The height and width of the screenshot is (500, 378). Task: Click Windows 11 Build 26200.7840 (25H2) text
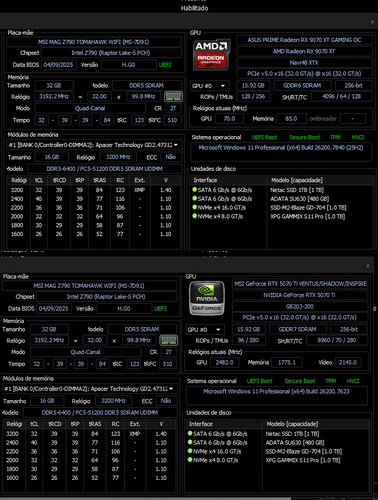[x=281, y=148]
